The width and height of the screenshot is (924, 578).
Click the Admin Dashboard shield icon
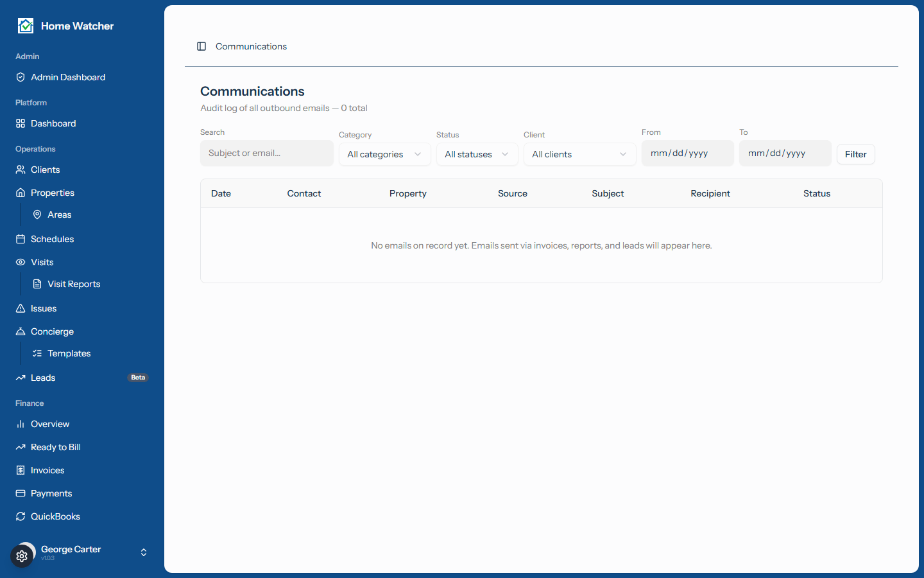coord(21,77)
